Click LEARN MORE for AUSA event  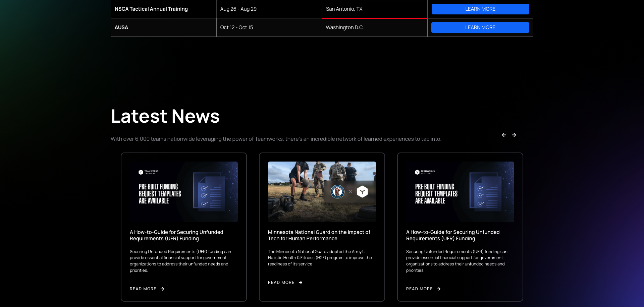[x=480, y=27]
